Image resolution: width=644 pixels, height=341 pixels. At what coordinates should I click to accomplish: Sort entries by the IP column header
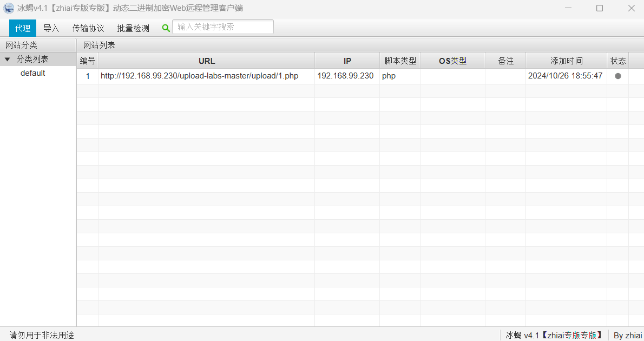347,60
